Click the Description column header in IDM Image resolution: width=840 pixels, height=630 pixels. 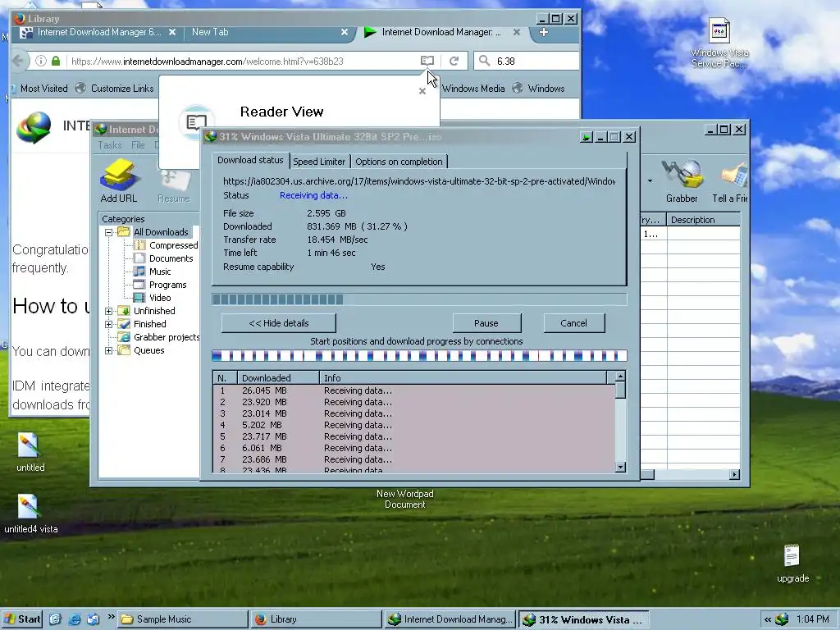pyautogui.click(x=703, y=220)
